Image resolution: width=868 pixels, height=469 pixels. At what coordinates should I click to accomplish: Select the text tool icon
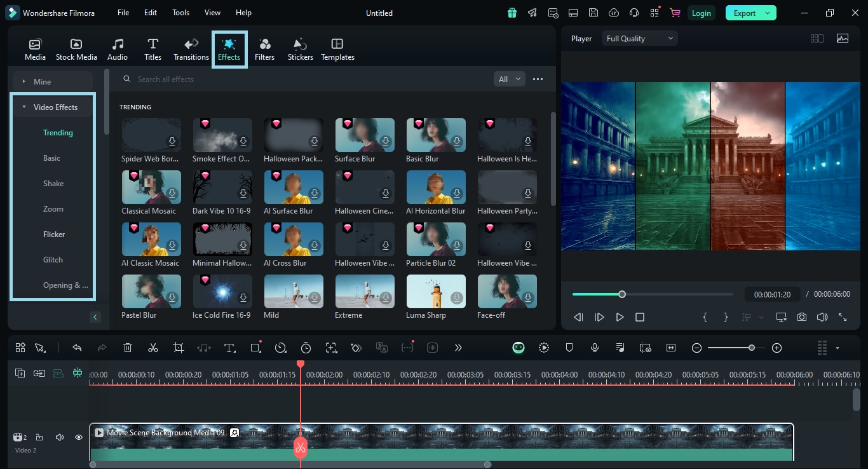230,348
